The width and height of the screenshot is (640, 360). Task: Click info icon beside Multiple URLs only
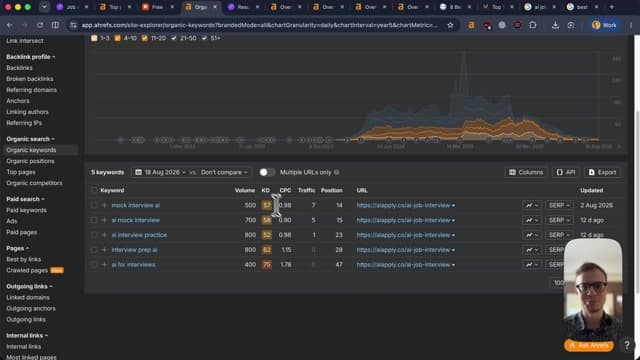point(337,172)
